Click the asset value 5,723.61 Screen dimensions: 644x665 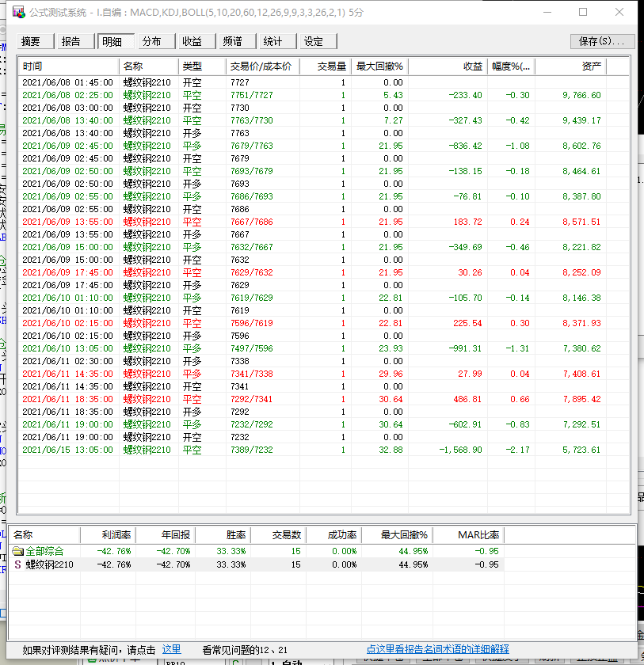point(581,450)
